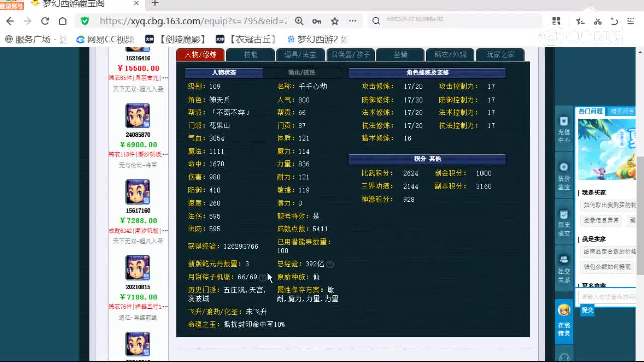
Task: Select the 人物状态 sub-tab
Action: tap(224, 73)
